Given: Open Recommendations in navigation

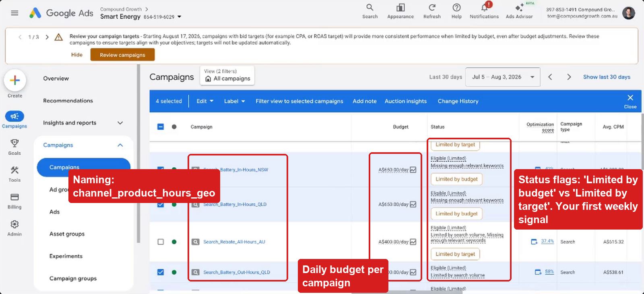Looking at the screenshot, I should tap(68, 101).
